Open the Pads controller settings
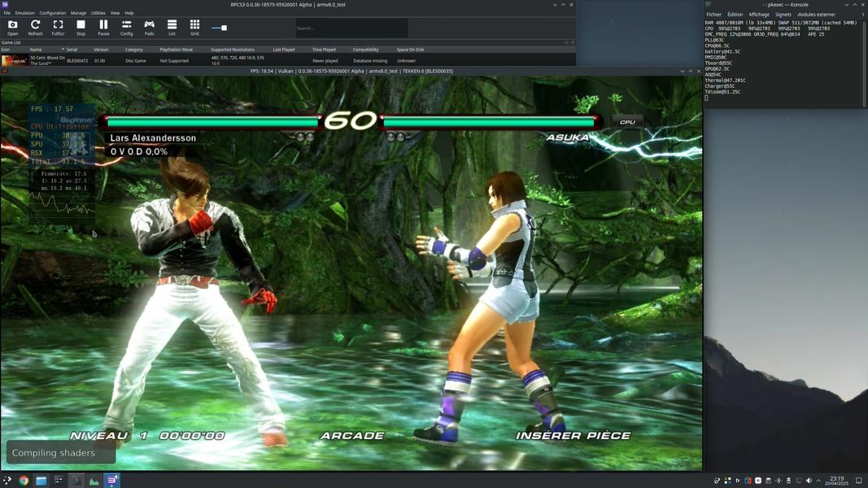Viewport: 868px width, 488px height. pyautogui.click(x=149, y=28)
